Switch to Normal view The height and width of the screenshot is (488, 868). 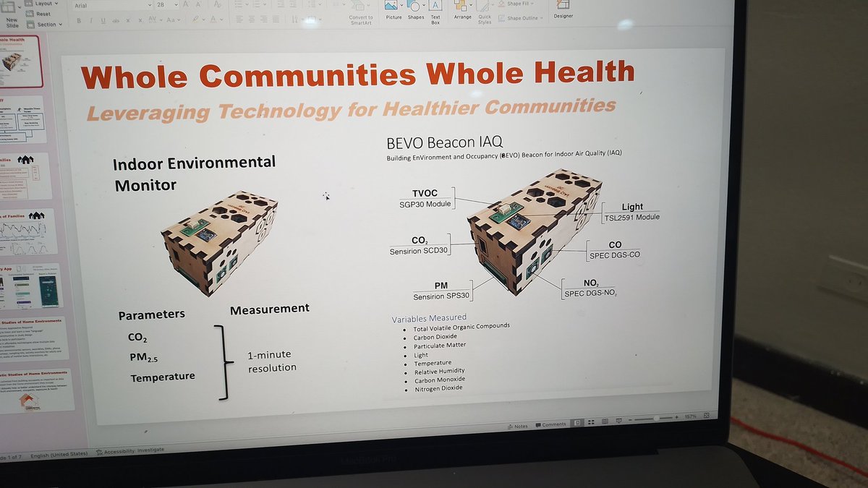pyautogui.click(x=578, y=423)
